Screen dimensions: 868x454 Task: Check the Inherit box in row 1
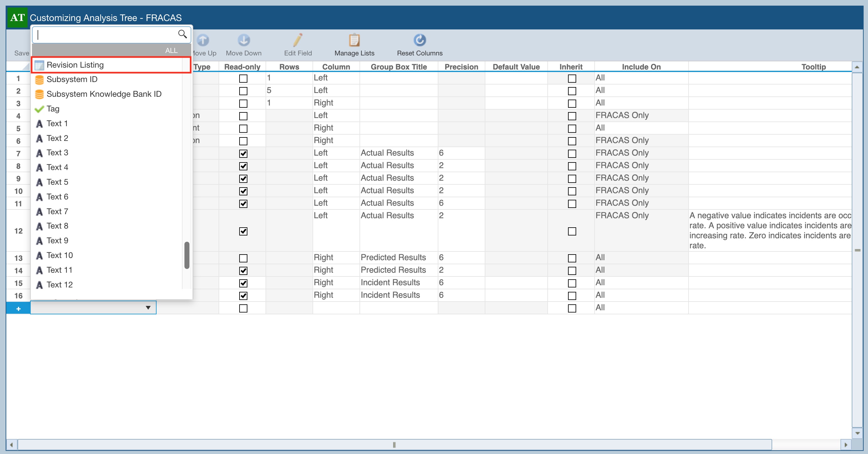pos(572,79)
